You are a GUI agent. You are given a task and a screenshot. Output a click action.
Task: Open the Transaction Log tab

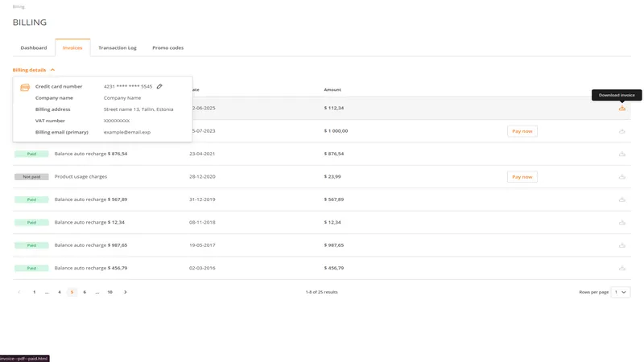118,47
